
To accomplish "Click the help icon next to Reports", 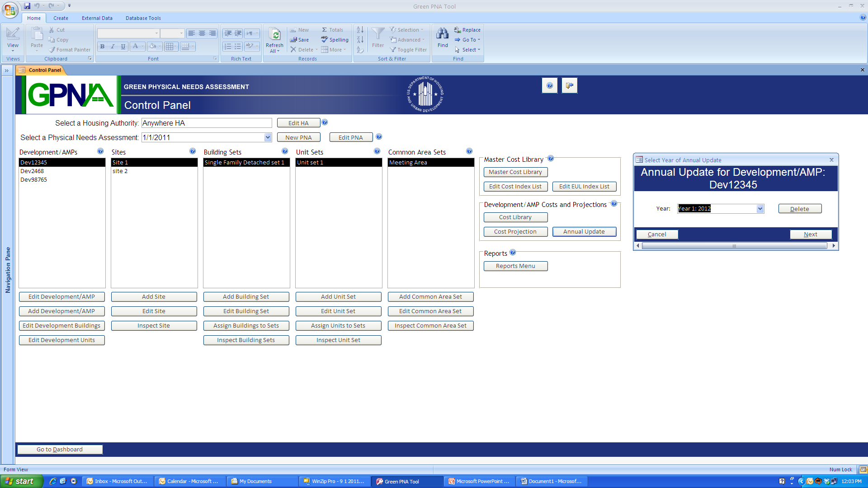I will [x=513, y=253].
